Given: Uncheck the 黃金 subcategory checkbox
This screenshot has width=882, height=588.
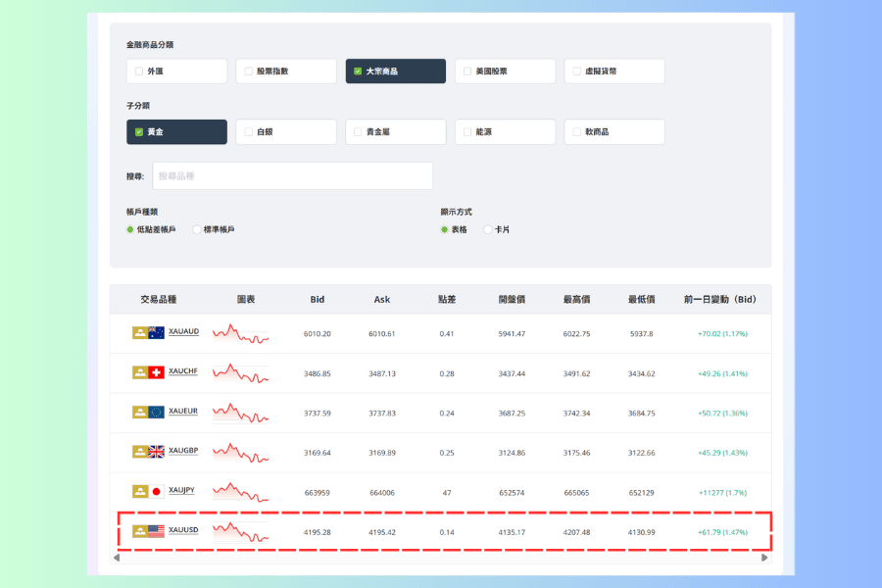Looking at the screenshot, I should click(x=139, y=132).
